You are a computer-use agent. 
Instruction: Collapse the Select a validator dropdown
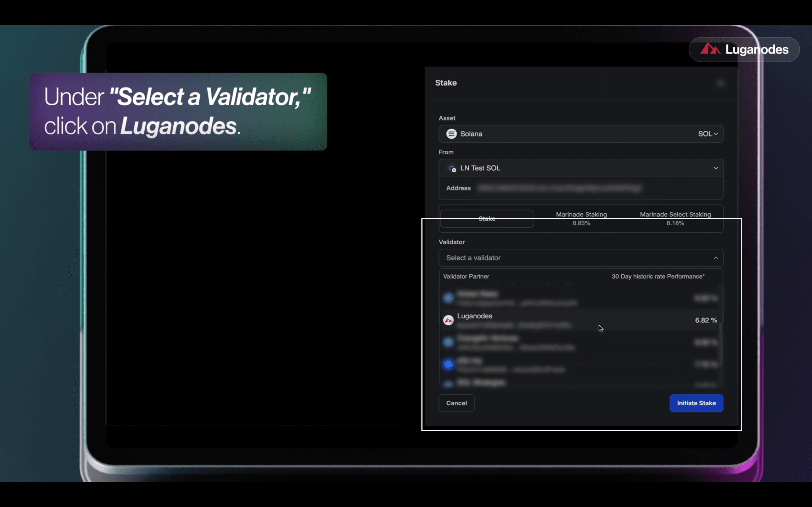click(716, 258)
